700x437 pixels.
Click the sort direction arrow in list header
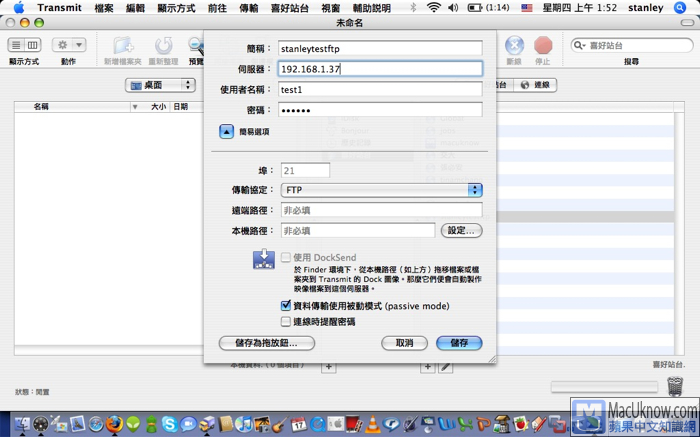click(135, 107)
